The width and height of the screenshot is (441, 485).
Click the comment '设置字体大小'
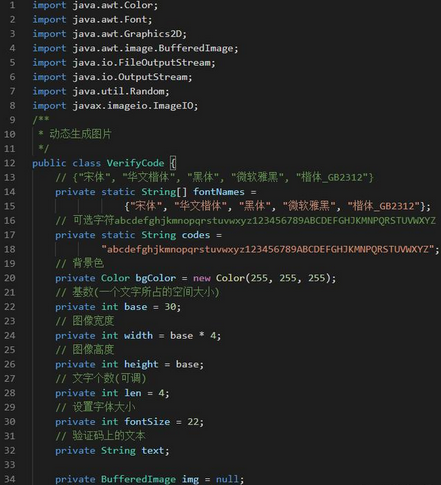[104, 407]
